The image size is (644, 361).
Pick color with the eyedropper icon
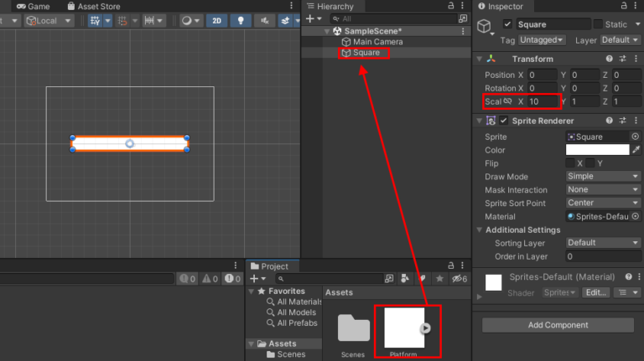pos(636,150)
